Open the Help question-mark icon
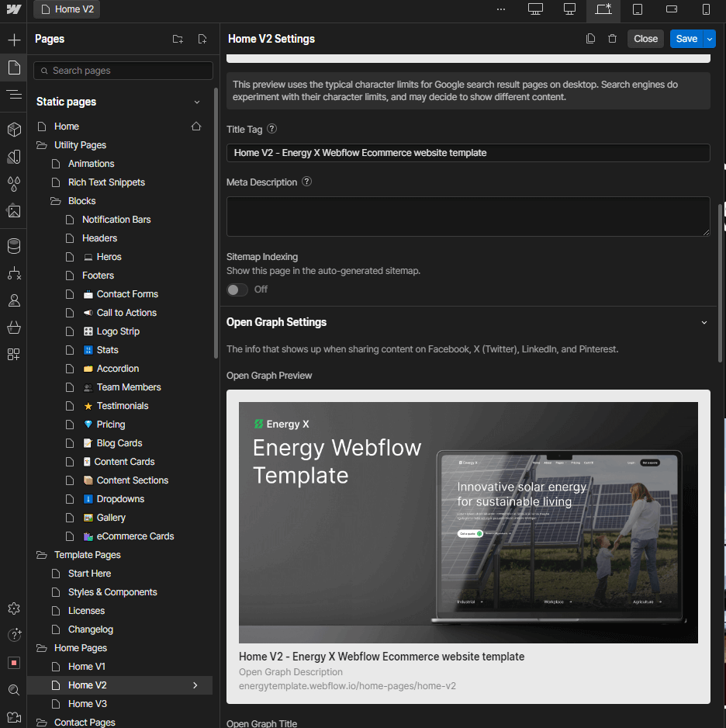The width and height of the screenshot is (726, 728). click(14, 635)
